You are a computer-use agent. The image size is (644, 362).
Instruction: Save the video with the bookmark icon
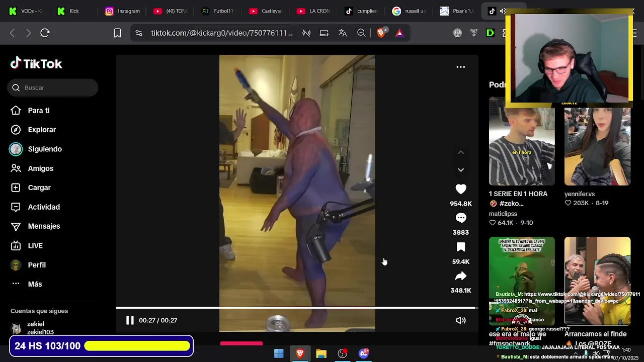click(461, 247)
